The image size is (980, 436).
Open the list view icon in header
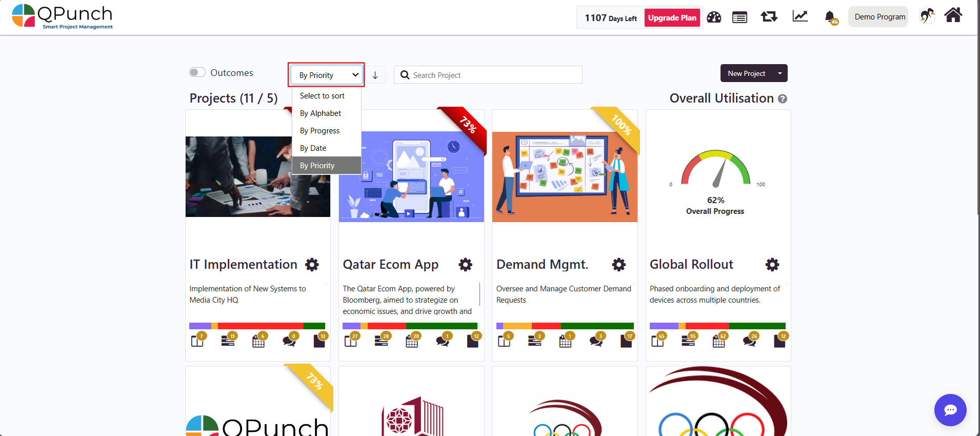pyautogui.click(x=739, y=17)
